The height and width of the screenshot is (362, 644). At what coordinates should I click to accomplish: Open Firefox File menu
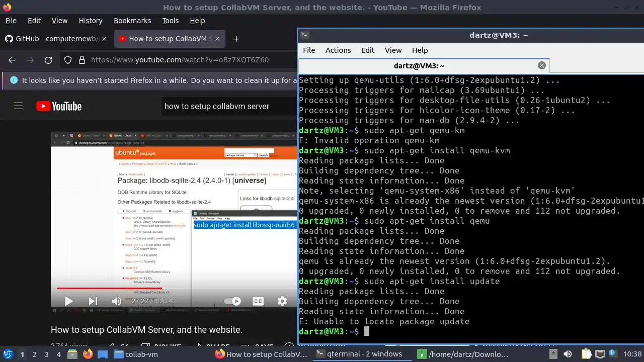[x=11, y=21]
